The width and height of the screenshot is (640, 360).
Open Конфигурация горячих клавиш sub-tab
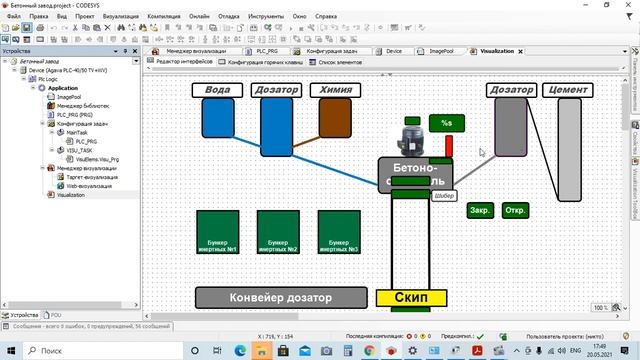[x=261, y=62]
